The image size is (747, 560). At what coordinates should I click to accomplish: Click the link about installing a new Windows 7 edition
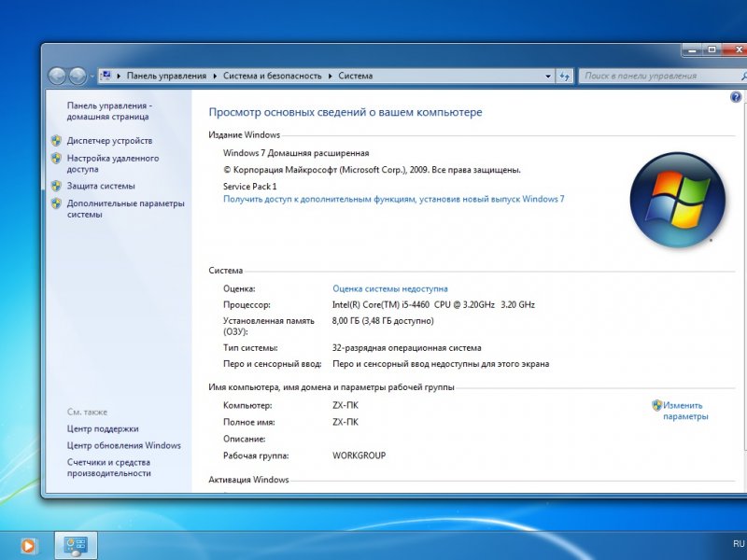[393, 199]
